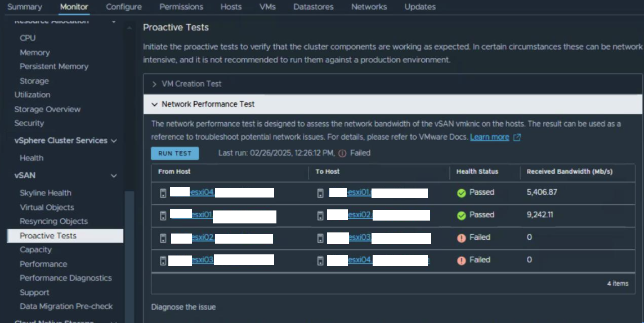Click host icon beside From Host esxi04
The height and width of the screenshot is (323, 644).
pos(163,193)
